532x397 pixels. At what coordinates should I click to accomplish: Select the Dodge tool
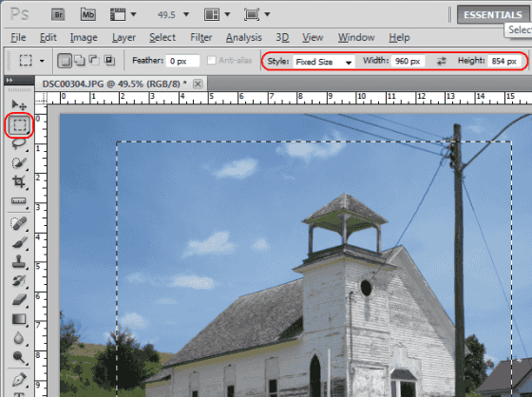click(19, 356)
